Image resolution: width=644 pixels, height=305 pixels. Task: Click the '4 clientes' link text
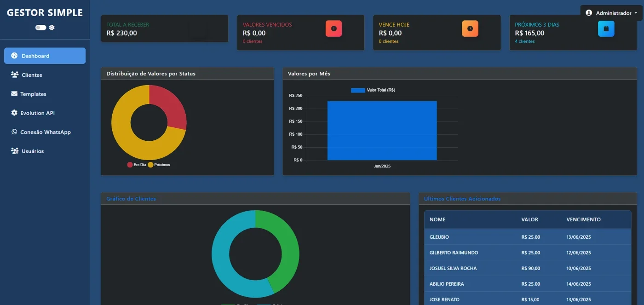pyautogui.click(x=525, y=41)
